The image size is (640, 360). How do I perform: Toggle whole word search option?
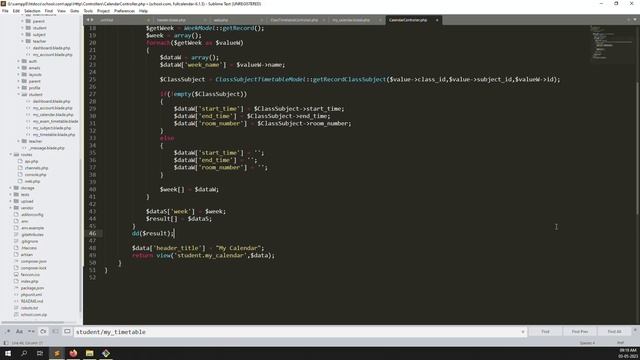(31, 331)
